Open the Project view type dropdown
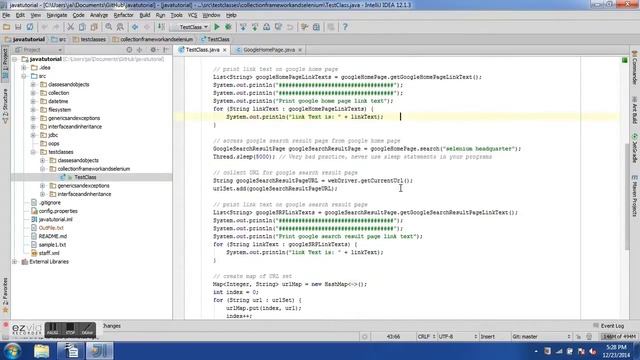This screenshot has height=360, width=640. pos(38,50)
